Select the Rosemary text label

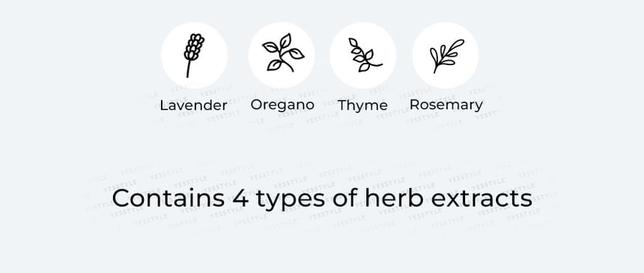[x=446, y=105]
